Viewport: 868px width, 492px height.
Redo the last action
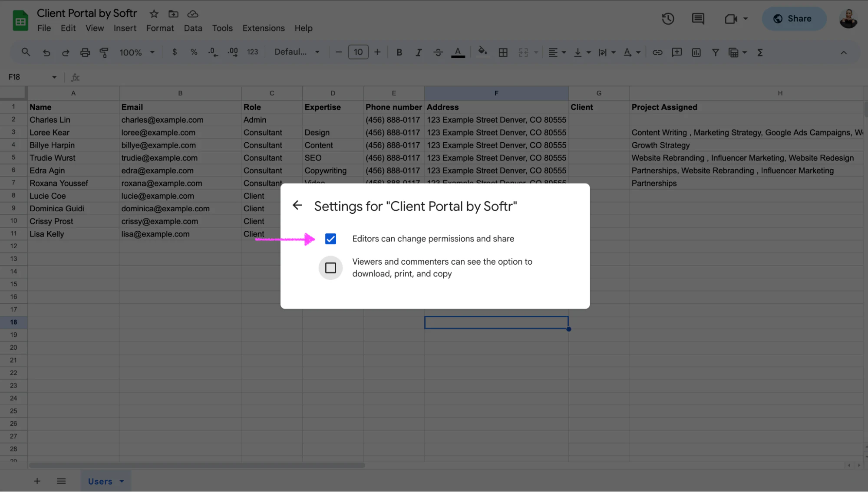click(x=66, y=52)
